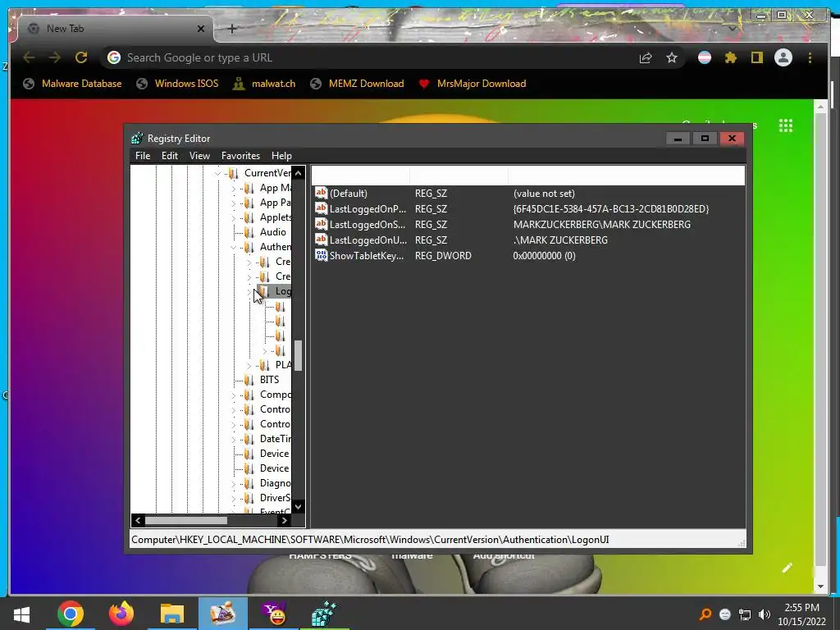Select the LastLoggedOnP... value entry
The width and height of the screenshot is (840, 630).
click(367, 209)
